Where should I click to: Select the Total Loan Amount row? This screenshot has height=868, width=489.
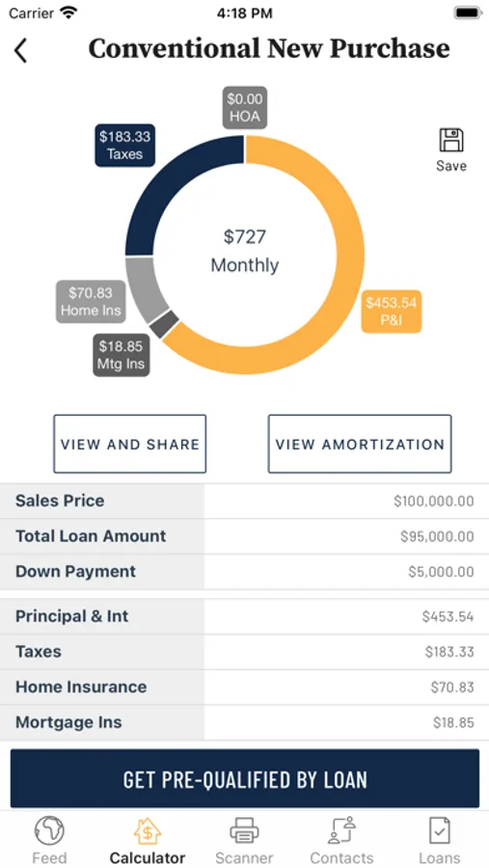click(244, 536)
